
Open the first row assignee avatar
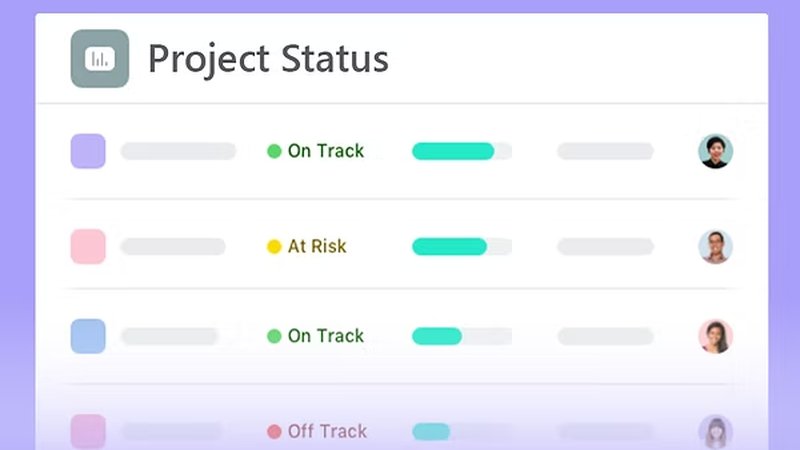click(x=715, y=151)
